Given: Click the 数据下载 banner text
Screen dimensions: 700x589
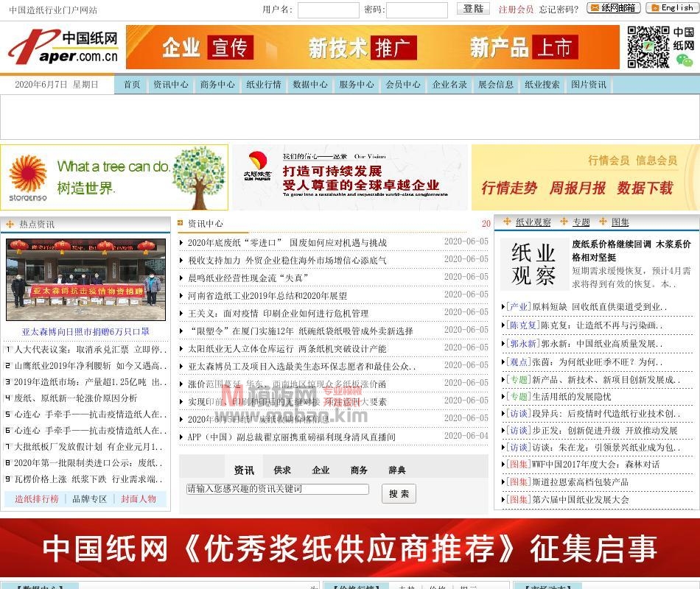Looking at the screenshot, I should click(645, 188).
